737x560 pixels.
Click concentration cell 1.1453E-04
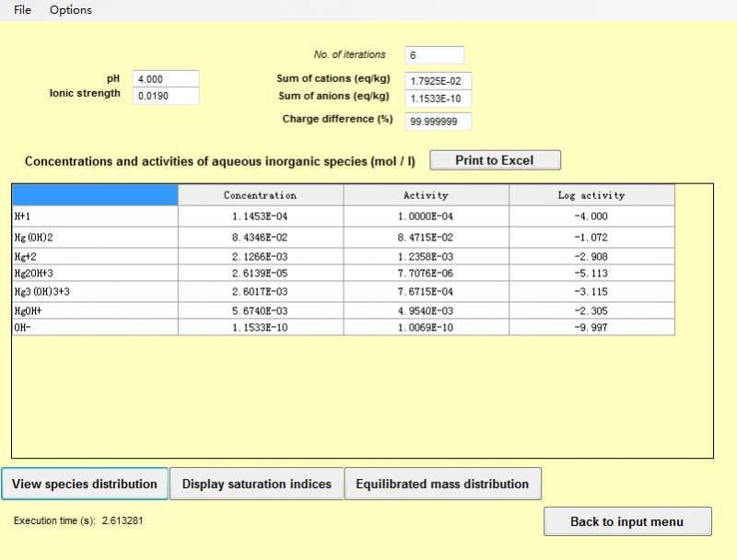(x=261, y=216)
